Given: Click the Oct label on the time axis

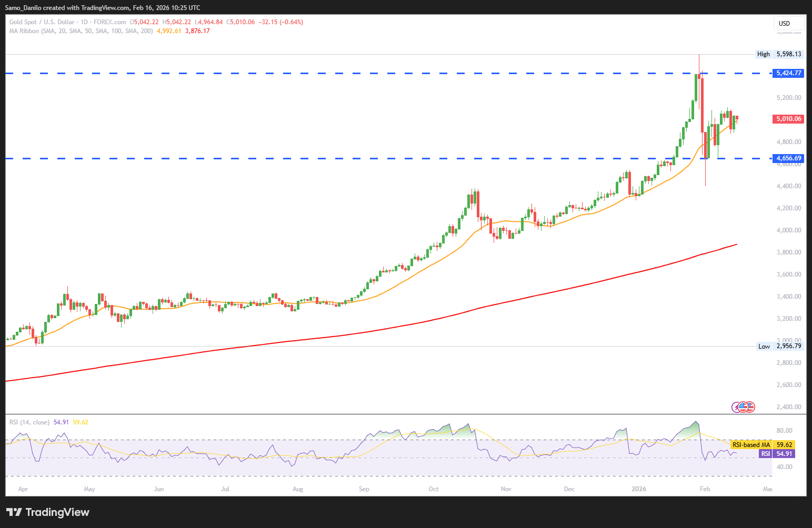Looking at the screenshot, I should pyautogui.click(x=433, y=489).
